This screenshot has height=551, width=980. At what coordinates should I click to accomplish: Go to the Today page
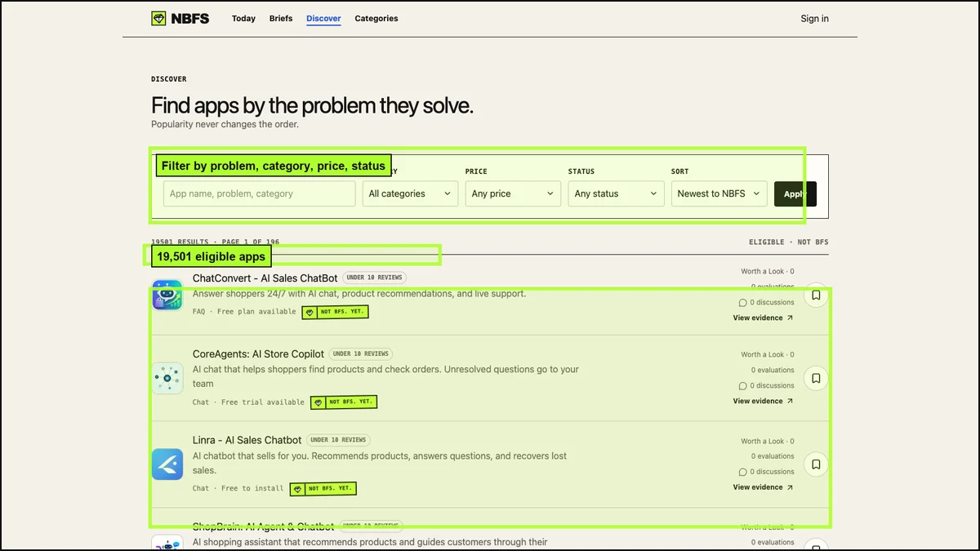tap(243, 18)
